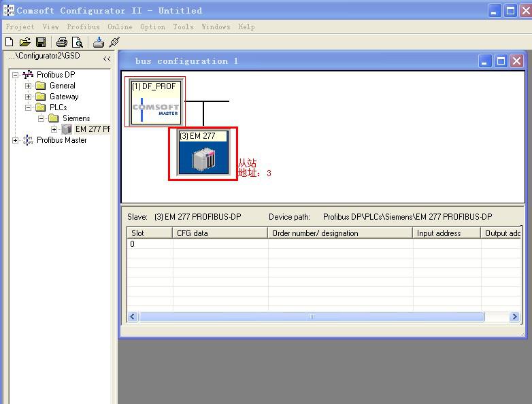The width and height of the screenshot is (532, 404).
Task: Select the Siemens tree label
Action: pyautogui.click(x=76, y=118)
